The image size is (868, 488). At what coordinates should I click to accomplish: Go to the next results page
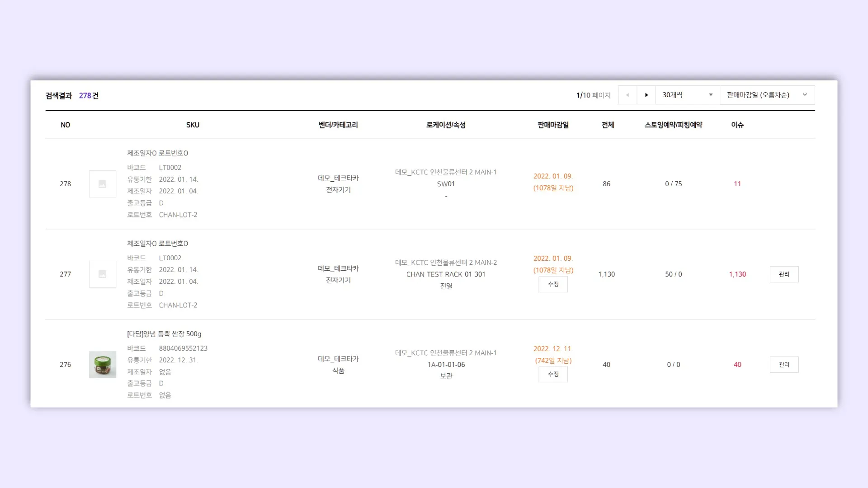click(646, 95)
